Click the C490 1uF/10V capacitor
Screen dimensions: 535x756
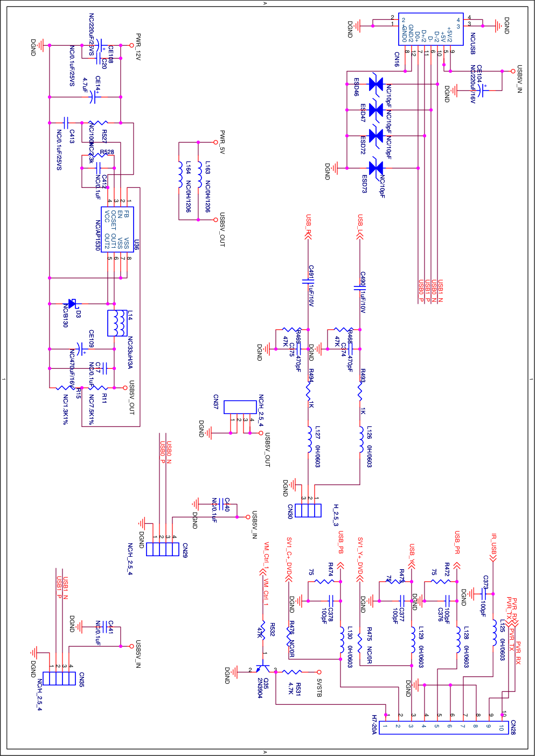click(x=360, y=288)
